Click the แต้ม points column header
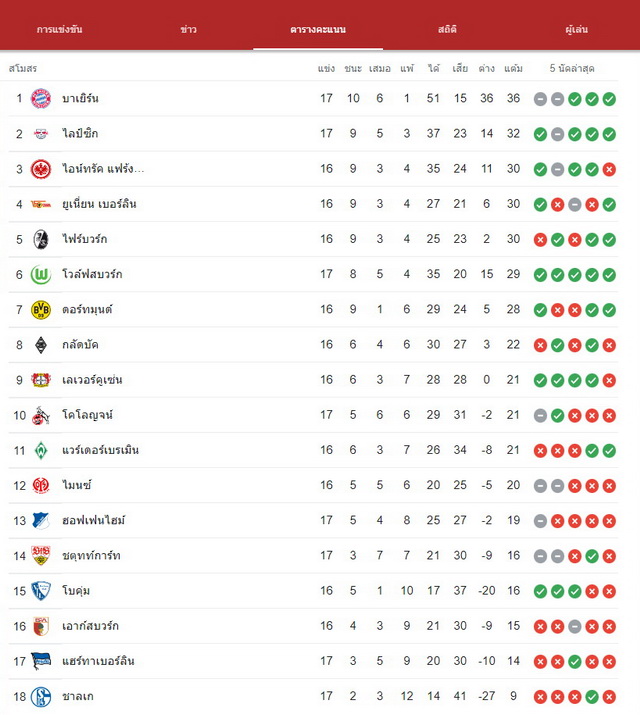Viewport: 640px width, 715px height. 513,68
